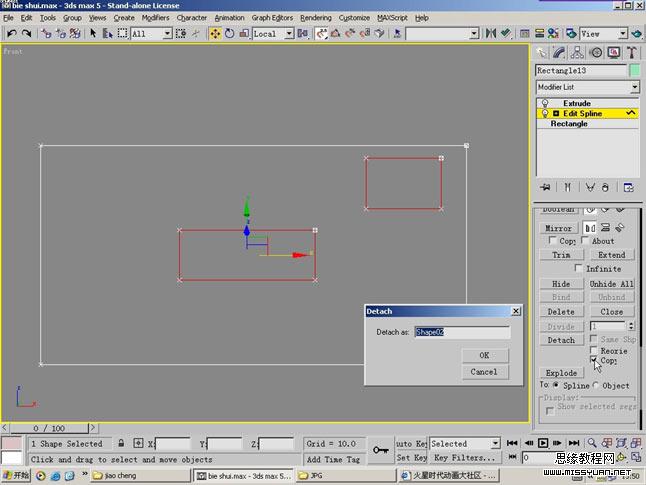This screenshot has height=485, width=646.
Task: Activate the Select and Rotate tool
Action: point(229,33)
